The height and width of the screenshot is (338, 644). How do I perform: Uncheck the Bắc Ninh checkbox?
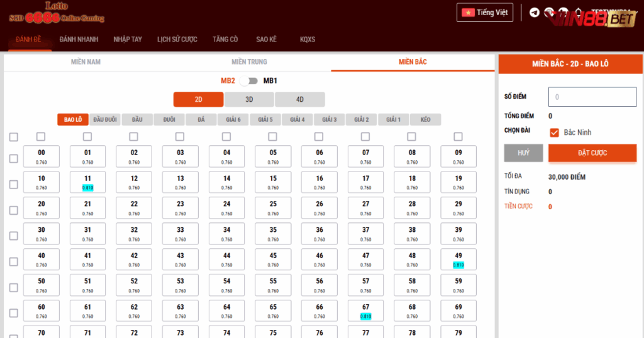coord(554,133)
